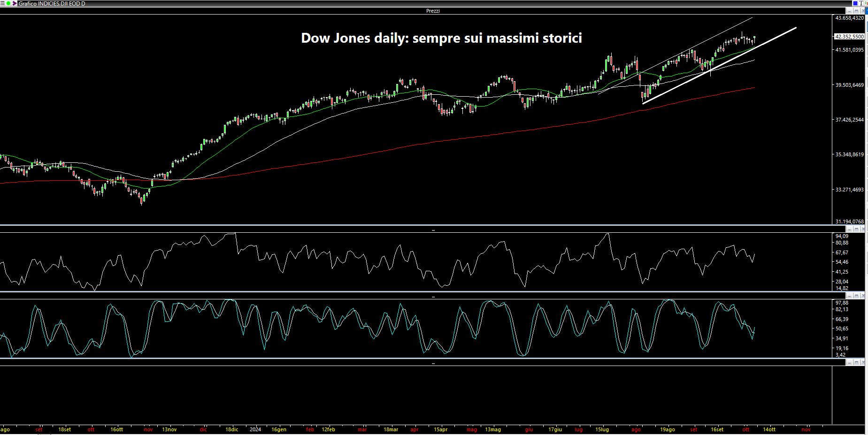
Task: Click the price axis value 31.194,0768
Action: (850, 221)
